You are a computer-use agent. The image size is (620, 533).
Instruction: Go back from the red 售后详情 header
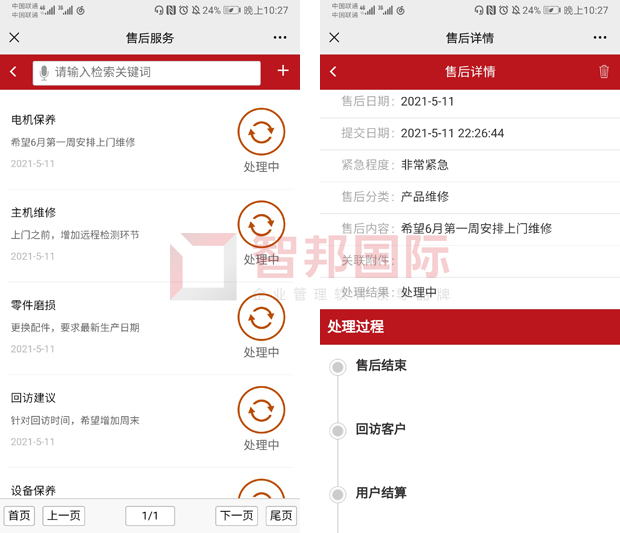333,72
